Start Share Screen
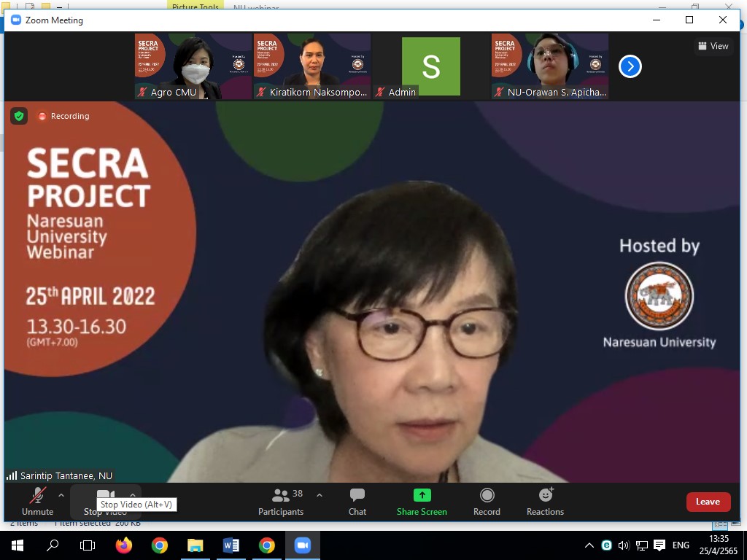The height and width of the screenshot is (560, 747). pyautogui.click(x=422, y=502)
